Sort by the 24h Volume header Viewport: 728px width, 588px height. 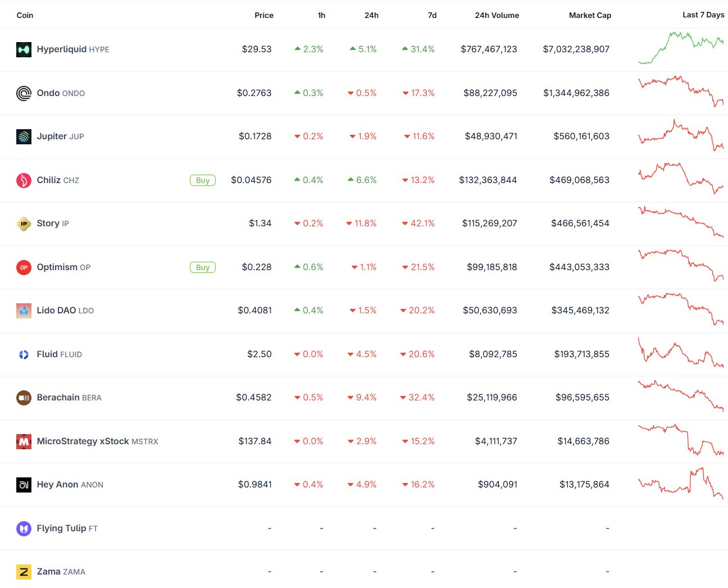(x=497, y=15)
